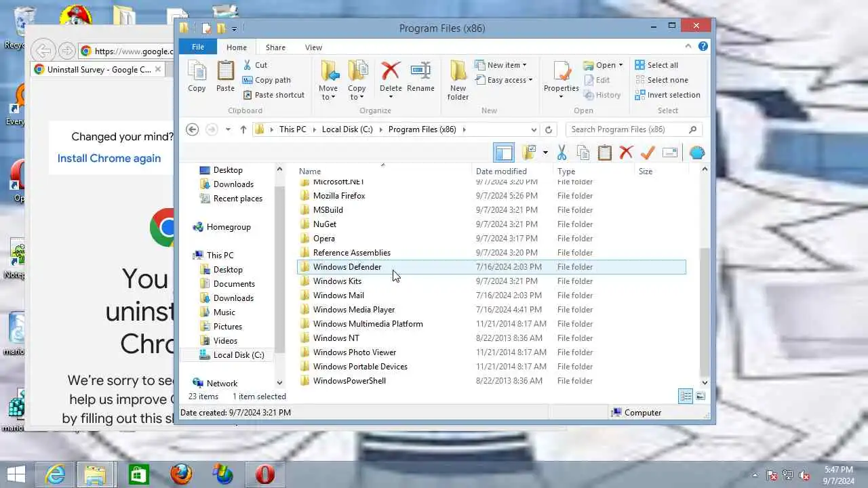
Task: Click the Rename icon in ribbon
Action: pyautogui.click(x=420, y=77)
